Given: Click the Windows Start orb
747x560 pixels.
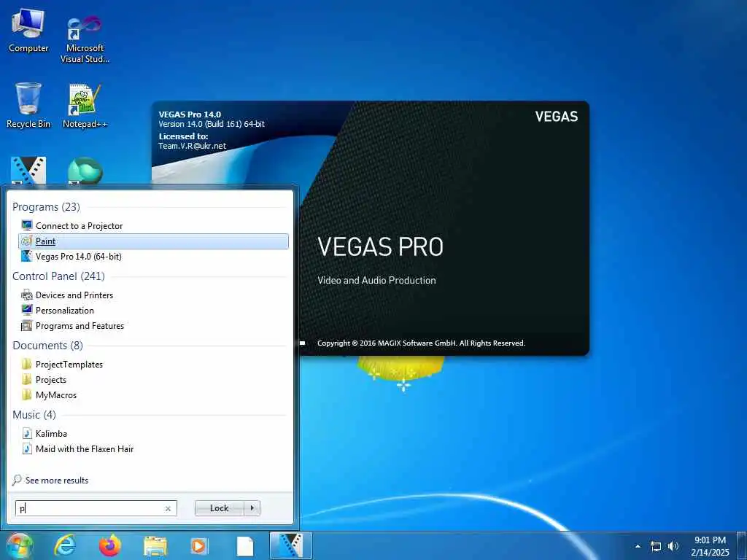Looking at the screenshot, I should point(19,545).
